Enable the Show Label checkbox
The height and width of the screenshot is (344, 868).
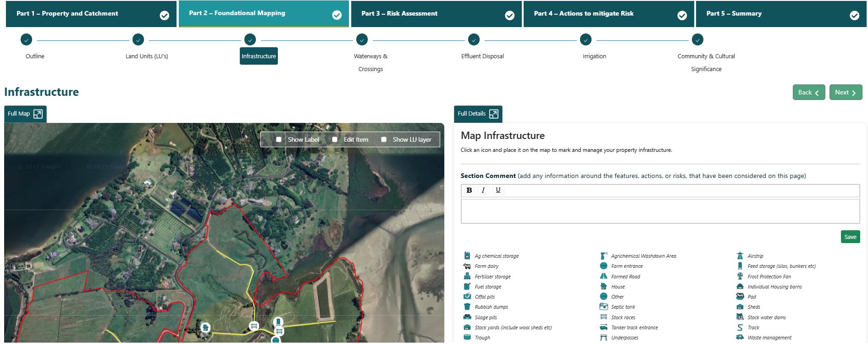[279, 139]
